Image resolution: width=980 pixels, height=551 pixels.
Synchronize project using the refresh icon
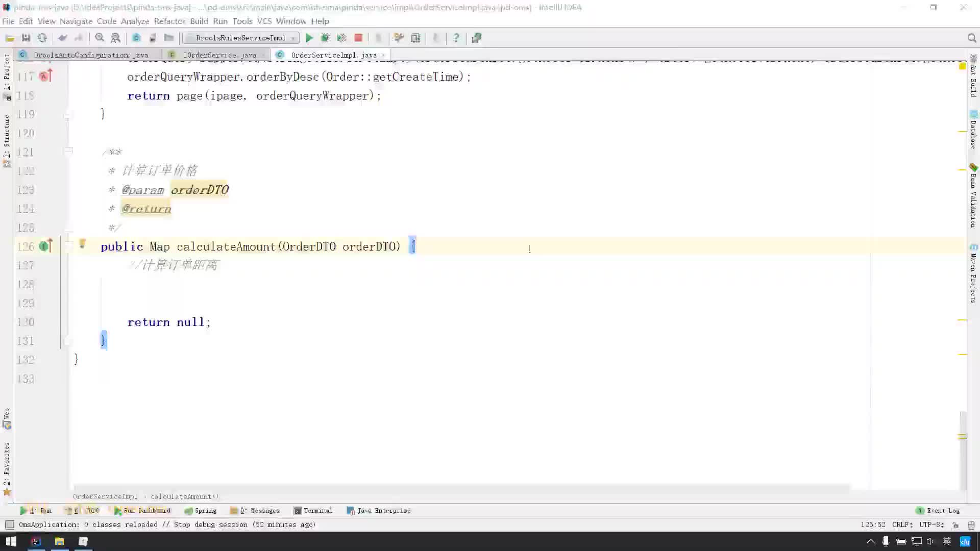(42, 38)
